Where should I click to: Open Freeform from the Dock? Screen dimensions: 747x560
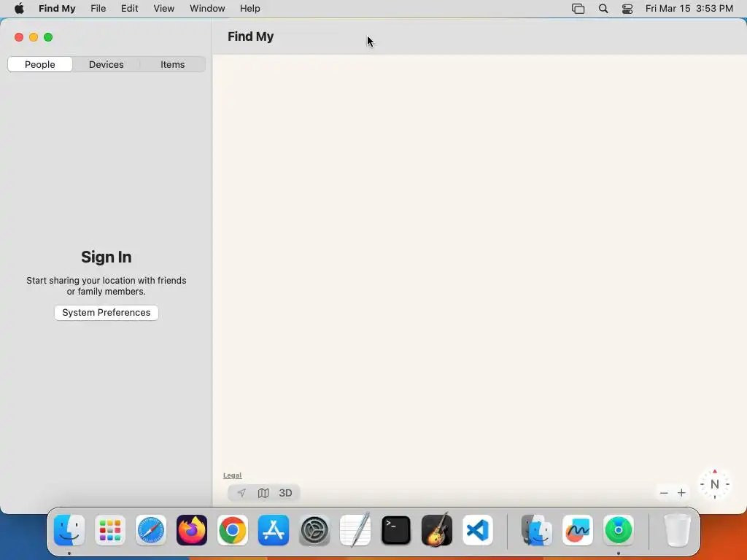point(578,530)
